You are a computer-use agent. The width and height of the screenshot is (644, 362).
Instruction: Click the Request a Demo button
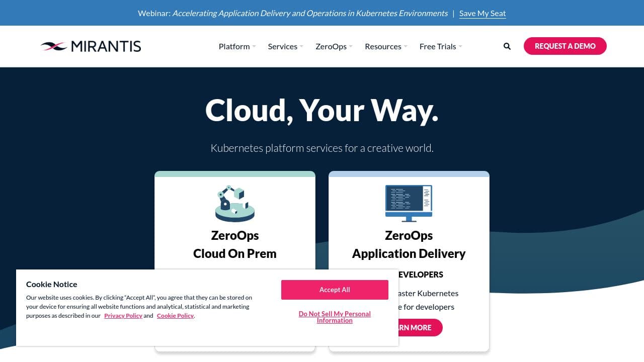point(565,46)
